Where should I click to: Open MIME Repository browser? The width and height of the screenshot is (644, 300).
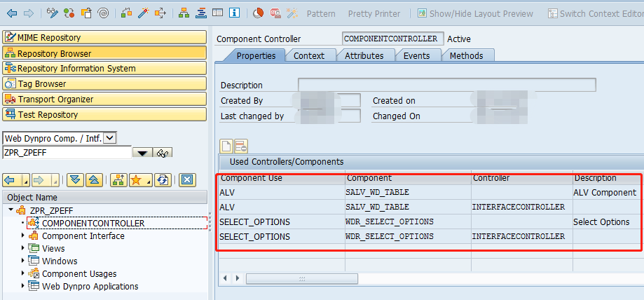pos(104,37)
